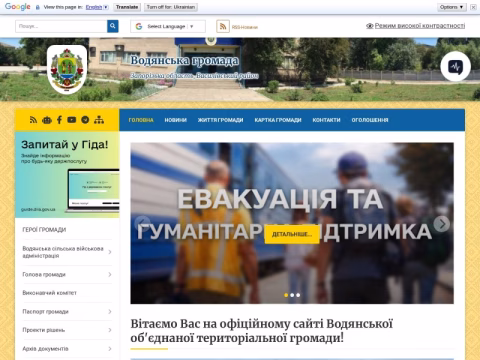Expand Водянська сільська військова адміністрація submenu
The image size is (480, 360).
(x=110, y=252)
